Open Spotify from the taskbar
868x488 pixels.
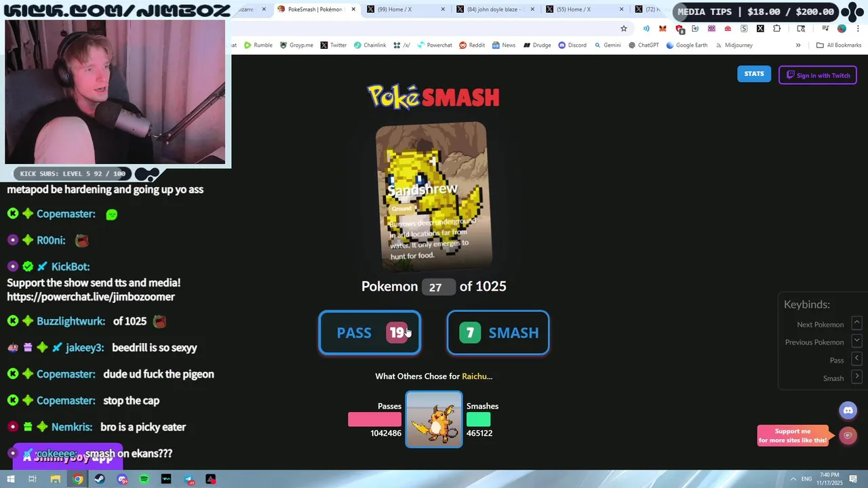144,479
